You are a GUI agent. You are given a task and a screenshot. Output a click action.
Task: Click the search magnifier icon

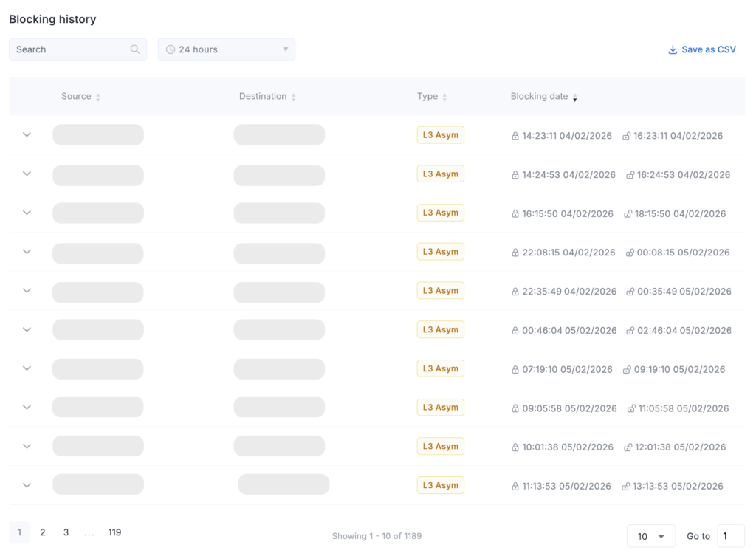point(135,49)
